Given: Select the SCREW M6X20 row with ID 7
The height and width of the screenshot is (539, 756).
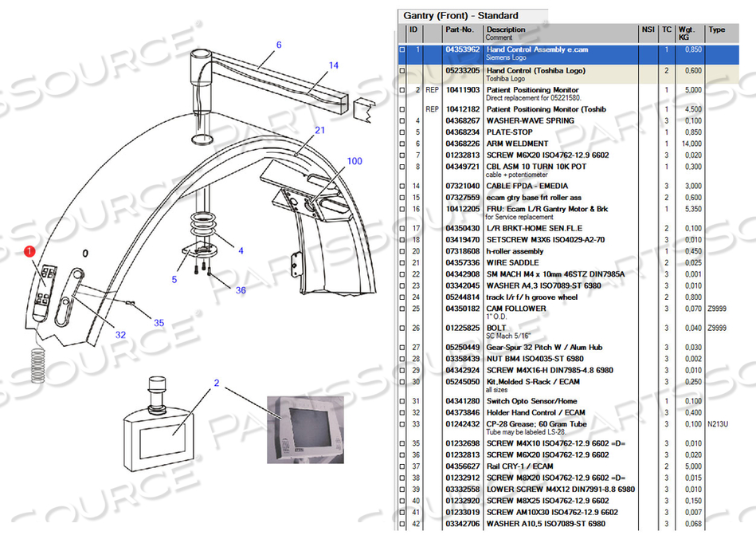Looking at the screenshot, I should (567, 155).
